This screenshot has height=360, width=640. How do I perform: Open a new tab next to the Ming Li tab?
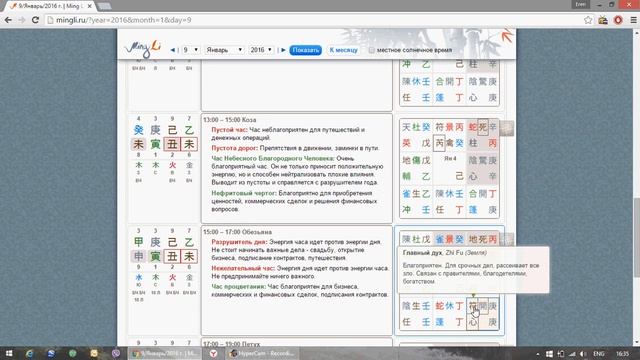click(104, 6)
